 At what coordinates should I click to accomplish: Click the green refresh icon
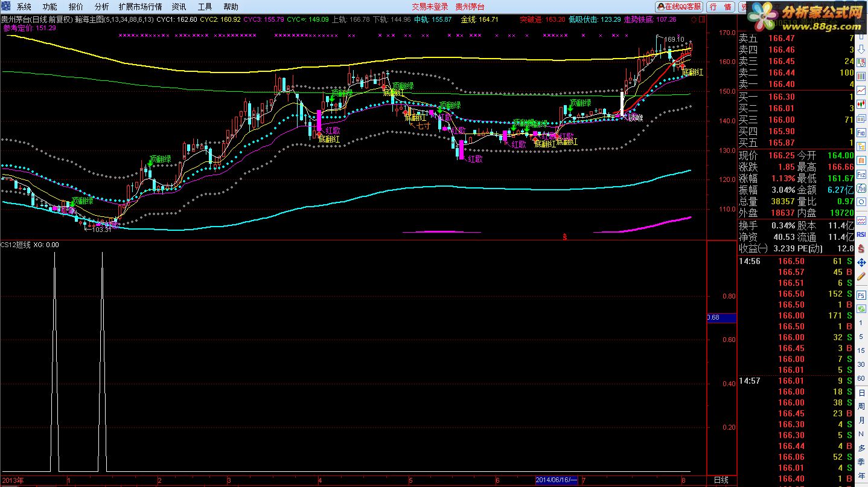pyautogui.click(x=861, y=309)
